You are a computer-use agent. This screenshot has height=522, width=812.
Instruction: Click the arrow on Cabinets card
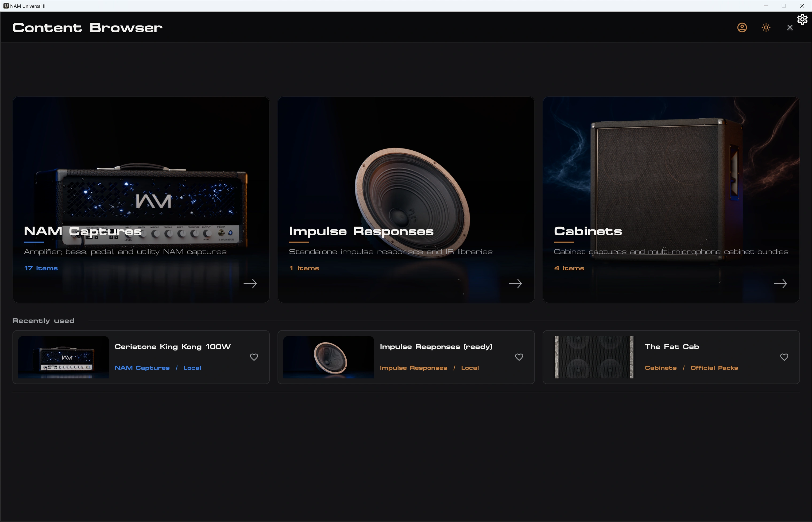[780, 283]
